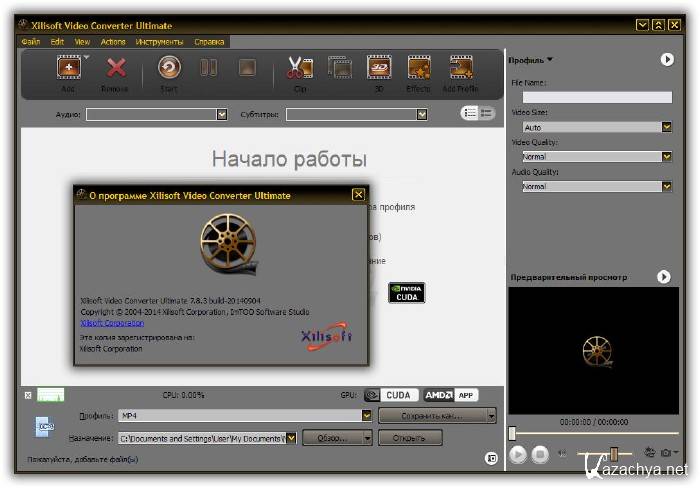
Task: Open the 3D conversion tool
Action: click(x=378, y=68)
